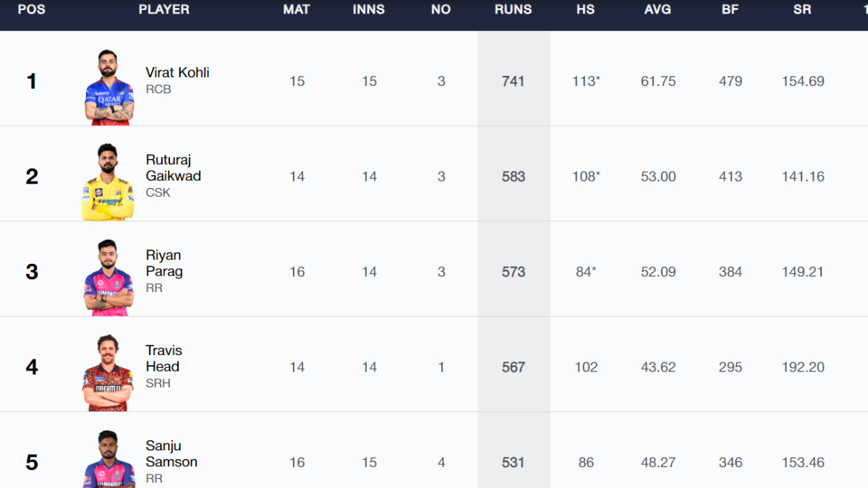The height and width of the screenshot is (488, 868).
Task: Sort by the SR column header
Action: pyautogui.click(x=802, y=10)
